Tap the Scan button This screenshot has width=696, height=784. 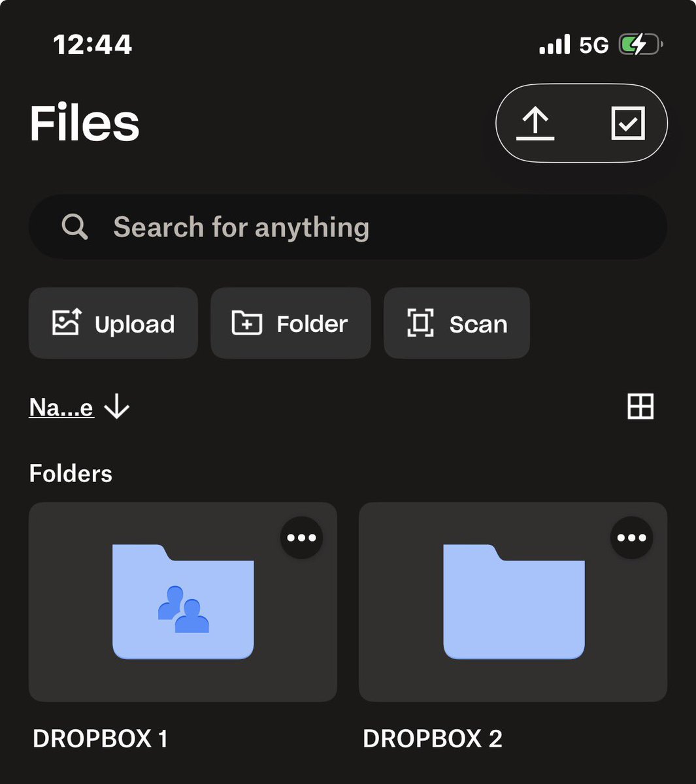point(457,323)
